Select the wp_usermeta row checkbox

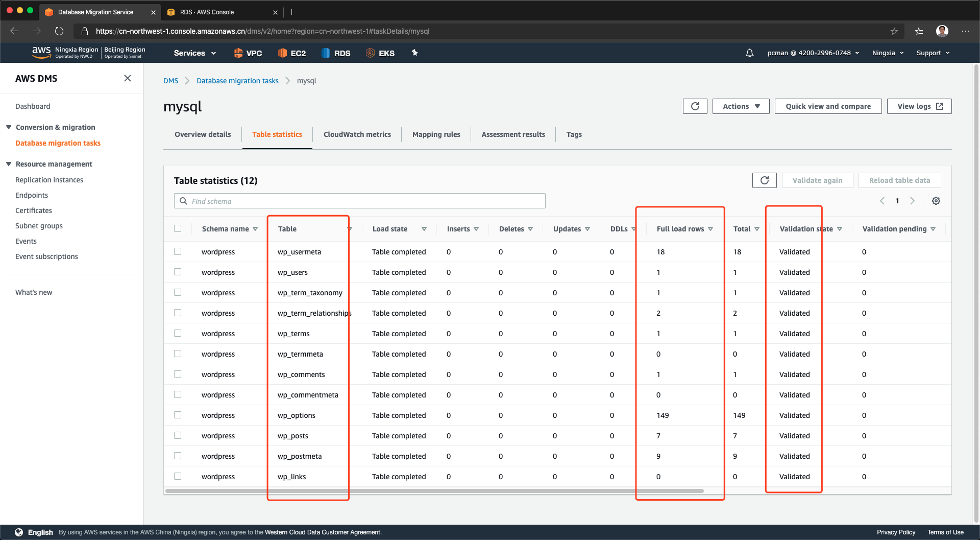(178, 251)
